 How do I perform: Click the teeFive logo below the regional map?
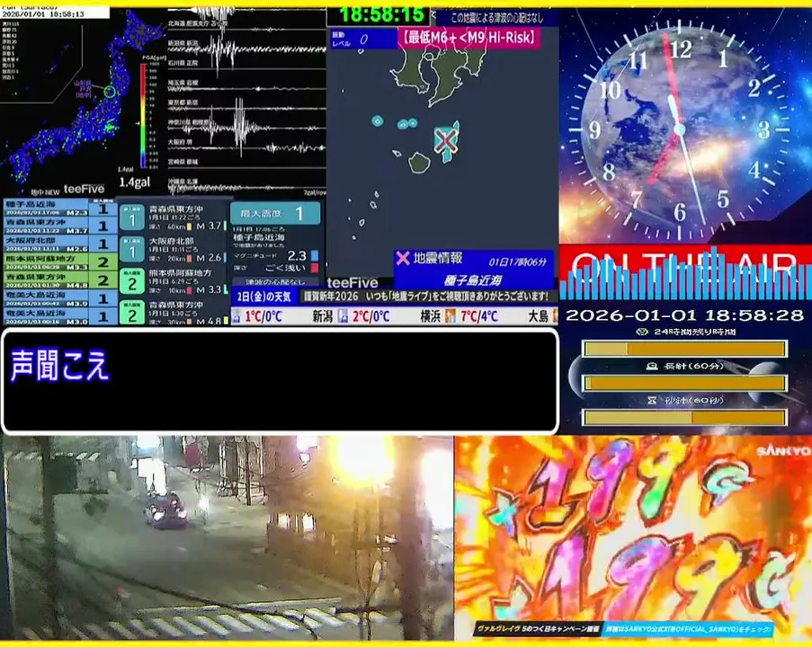point(352,282)
